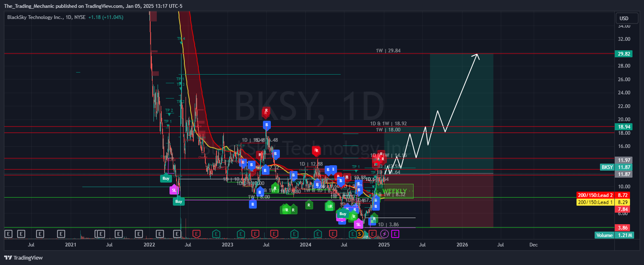Click the orange S split marker icon
The width and height of the screenshot is (644, 265).
[x=360, y=234]
